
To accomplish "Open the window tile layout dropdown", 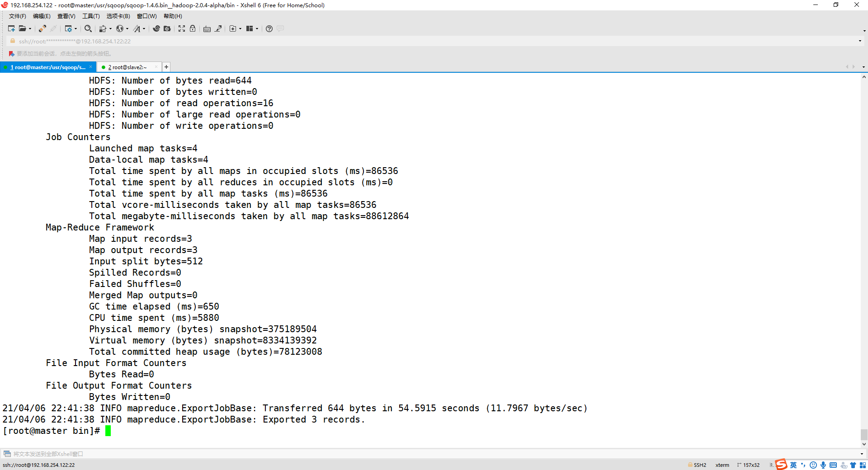I will click(257, 28).
